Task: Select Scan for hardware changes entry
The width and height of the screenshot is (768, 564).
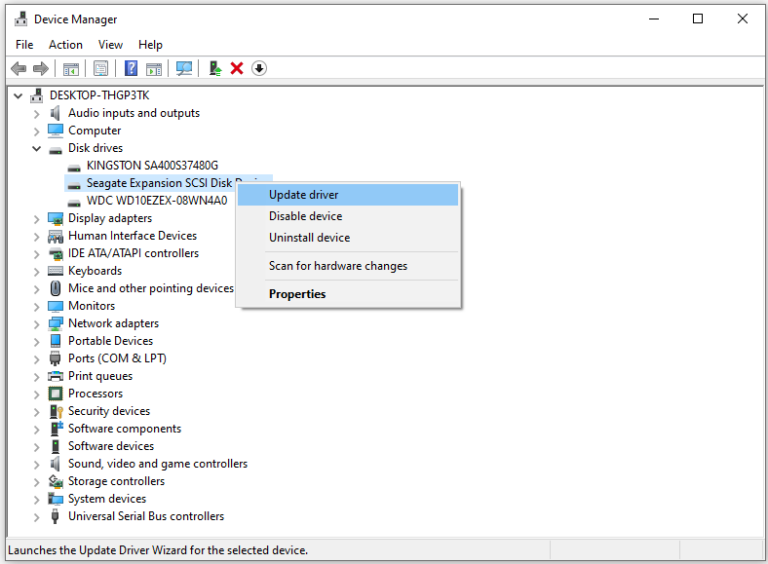Action: point(348,266)
